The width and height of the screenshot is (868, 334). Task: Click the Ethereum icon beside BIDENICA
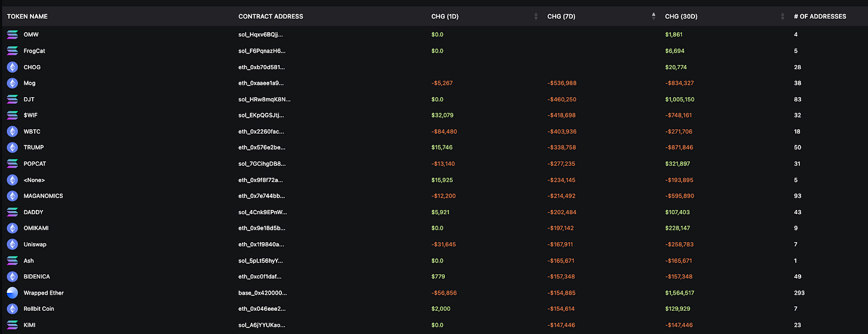(x=13, y=276)
